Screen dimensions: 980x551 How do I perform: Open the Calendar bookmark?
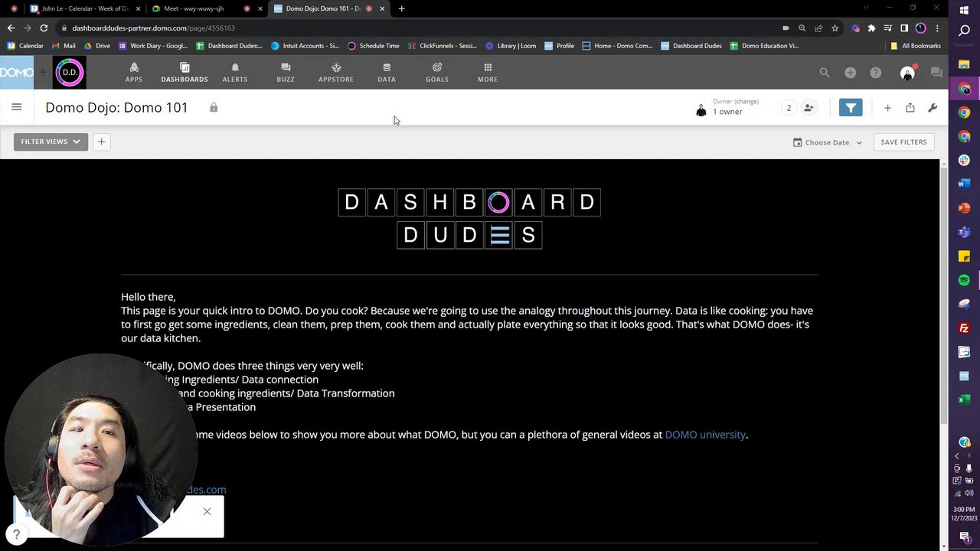coord(25,46)
